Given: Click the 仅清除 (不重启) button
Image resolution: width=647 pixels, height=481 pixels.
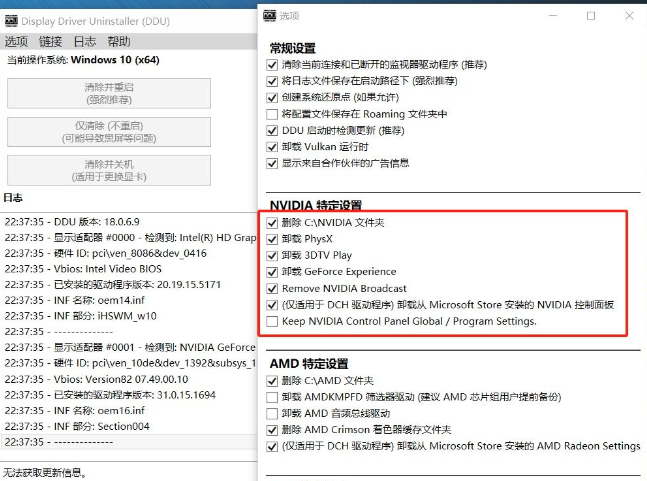Looking at the screenshot, I should click(109, 132).
